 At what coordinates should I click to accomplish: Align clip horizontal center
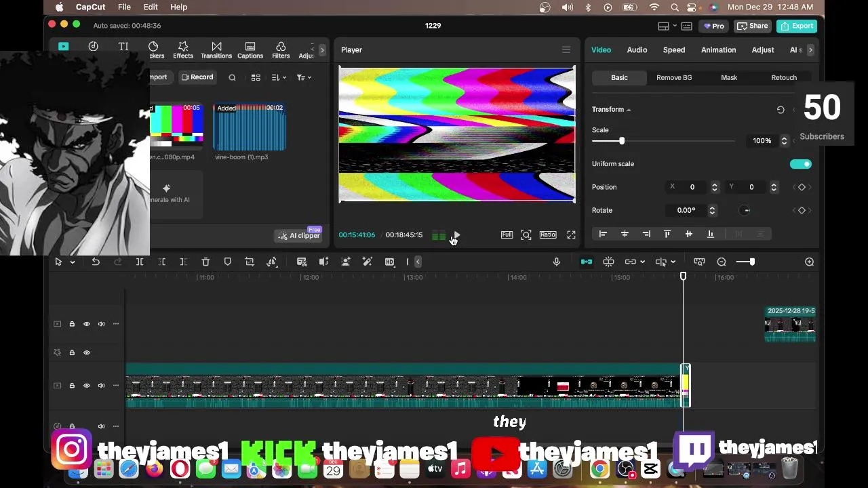[x=625, y=235]
